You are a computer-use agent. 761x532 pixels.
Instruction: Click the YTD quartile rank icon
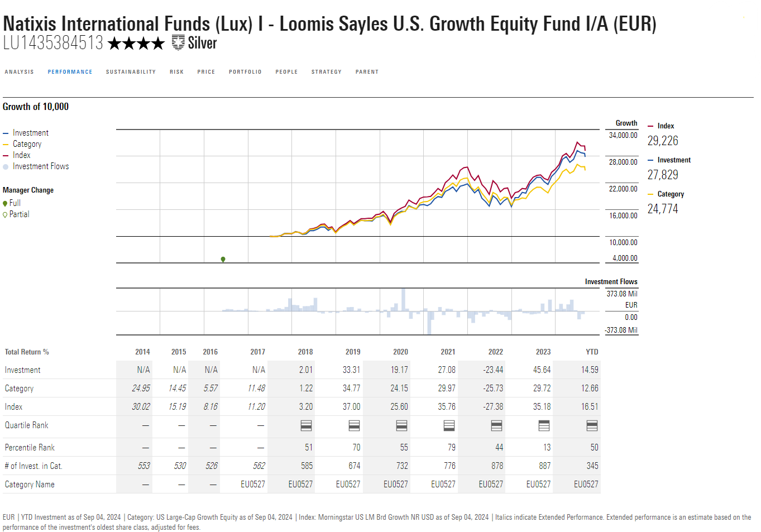coord(592,426)
